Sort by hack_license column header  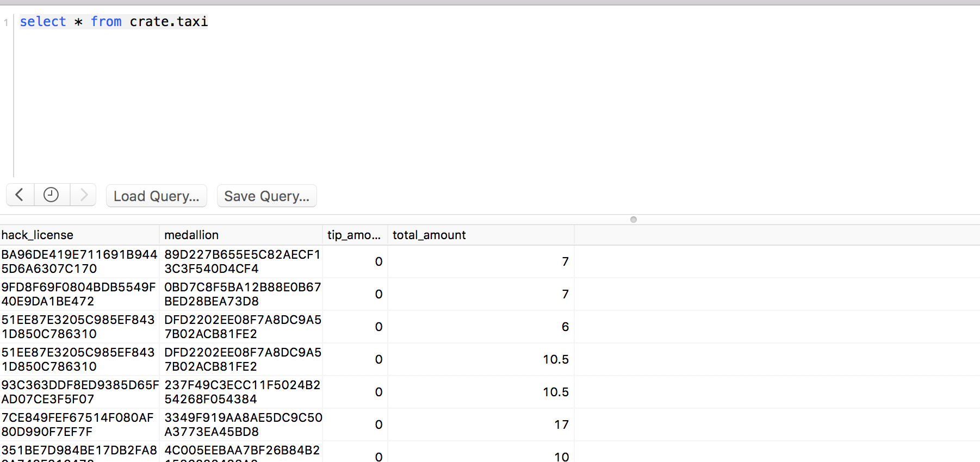click(x=79, y=235)
